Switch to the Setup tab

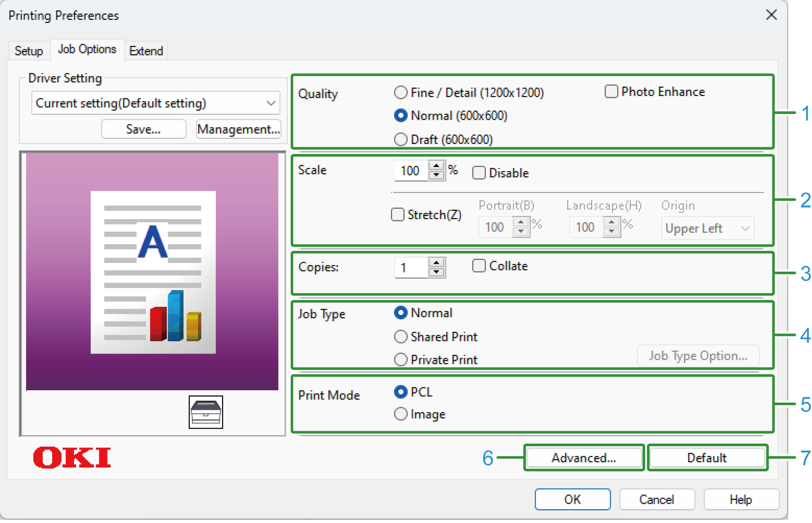pyautogui.click(x=29, y=51)
